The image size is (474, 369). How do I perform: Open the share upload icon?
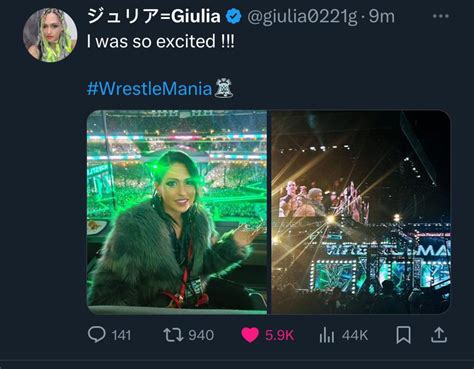(x=438, y=335)
